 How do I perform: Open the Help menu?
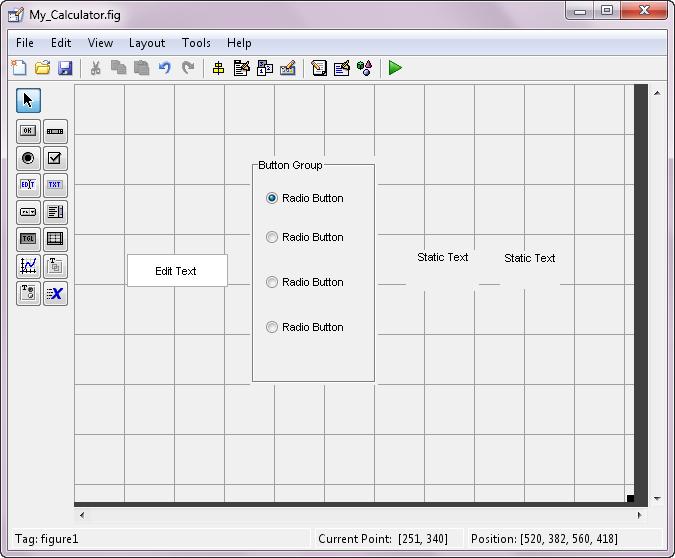pyautogui.click(x=239, y=43)
